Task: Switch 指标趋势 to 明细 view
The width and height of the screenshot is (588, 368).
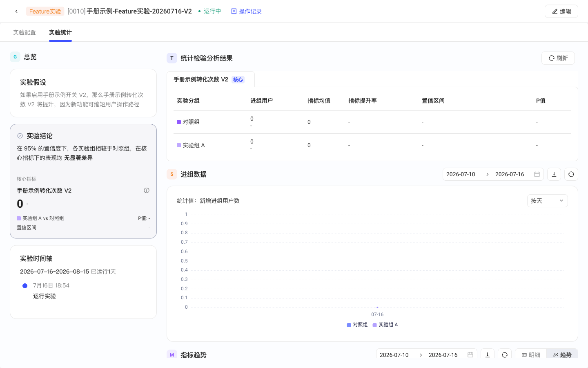Action: pos(531,355)
